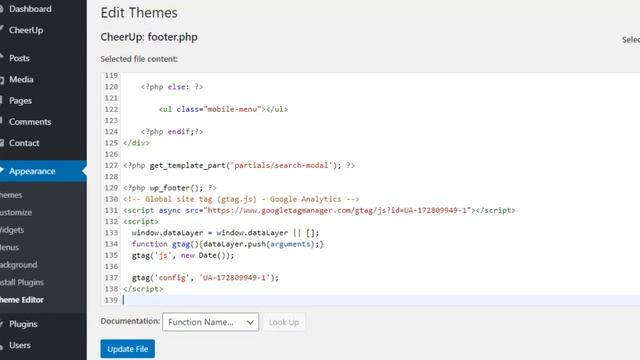The width and height of the screenshot is (640, 360).
Task: Click the opening script tag line 132
Action: (141, 222)
